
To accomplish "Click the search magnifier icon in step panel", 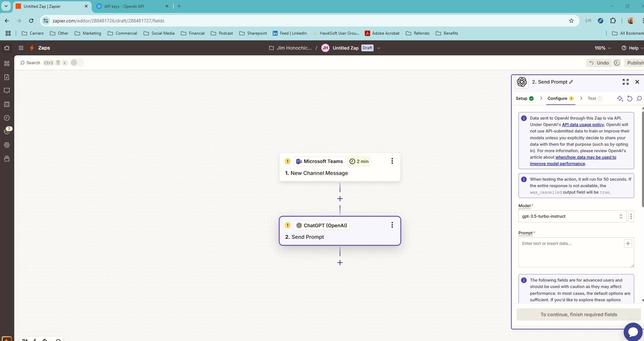I will [x=639, y=98].
